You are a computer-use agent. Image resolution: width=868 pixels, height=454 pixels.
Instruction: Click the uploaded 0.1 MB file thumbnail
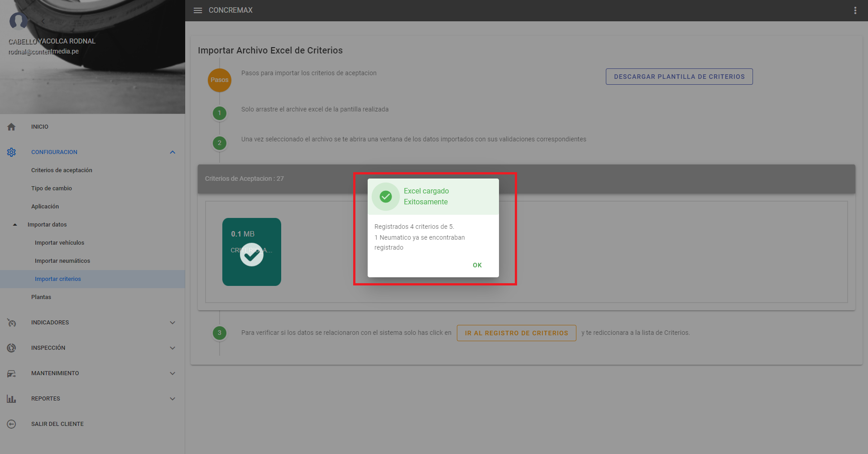point(251,252)
